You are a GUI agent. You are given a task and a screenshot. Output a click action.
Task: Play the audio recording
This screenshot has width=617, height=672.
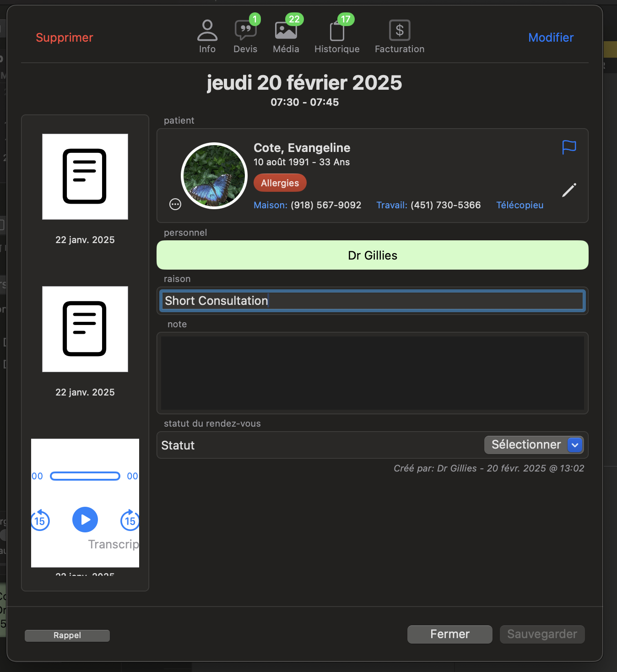(x=85, y=520)
